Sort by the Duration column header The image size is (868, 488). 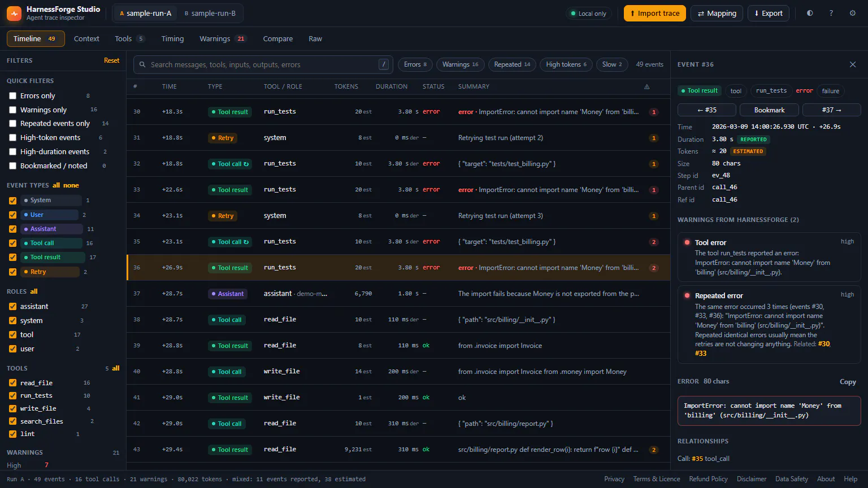(392, 86)
